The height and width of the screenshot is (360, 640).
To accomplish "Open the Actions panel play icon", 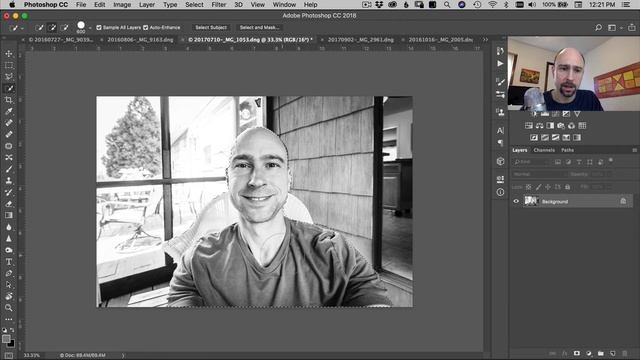I will pyautogui.click(x=500, y=64).
